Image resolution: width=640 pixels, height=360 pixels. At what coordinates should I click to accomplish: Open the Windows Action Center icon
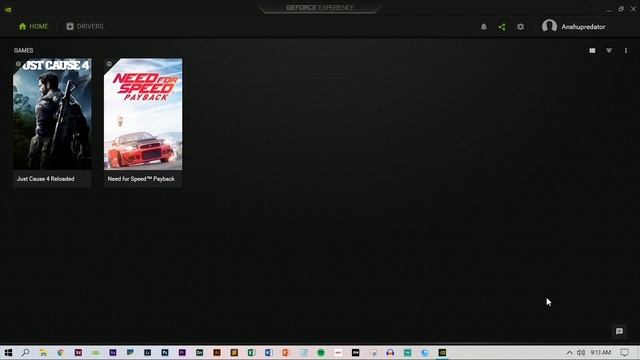624,353
